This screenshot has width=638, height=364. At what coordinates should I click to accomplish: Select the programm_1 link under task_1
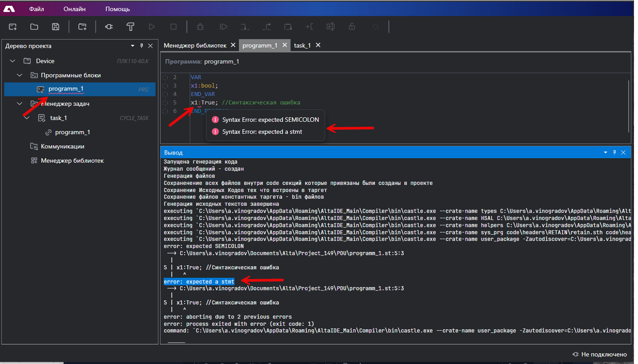[x=73, y=132]
